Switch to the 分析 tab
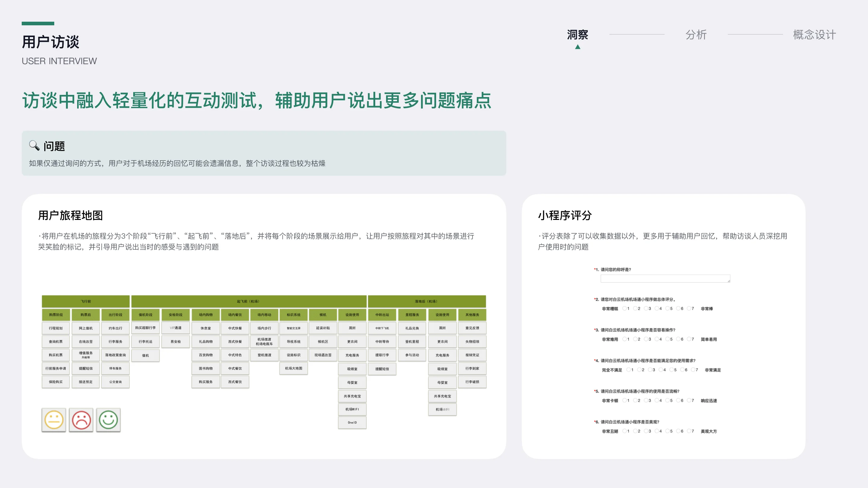Screen dimensions: 868x488 (x=696, y=35)
